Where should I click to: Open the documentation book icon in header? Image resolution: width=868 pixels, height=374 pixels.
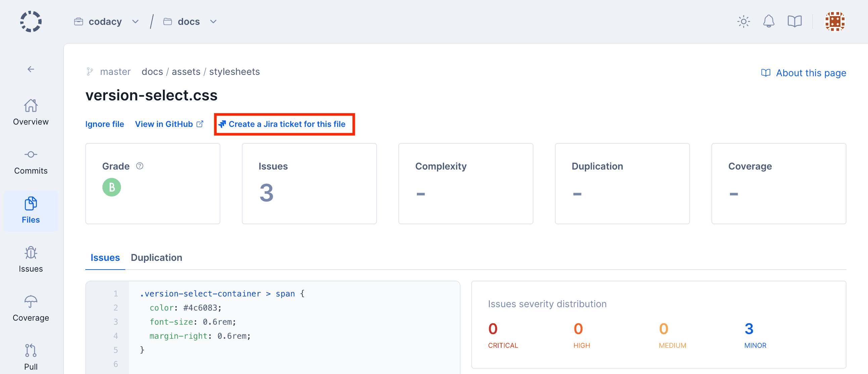pos(794,21)
